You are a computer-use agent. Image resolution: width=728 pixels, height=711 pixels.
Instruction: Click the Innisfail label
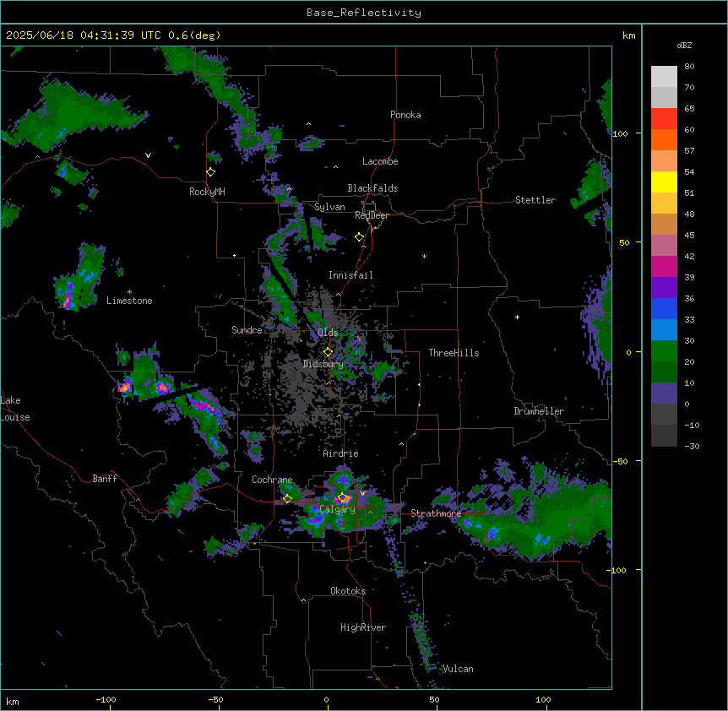[350, 275]
